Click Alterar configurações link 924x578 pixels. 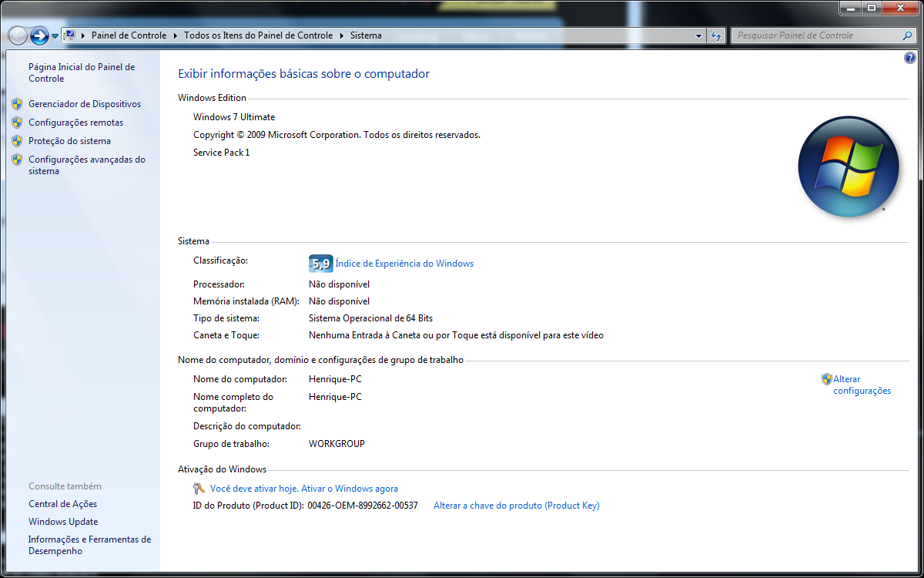pyautogui.click(x=862, y=385)
